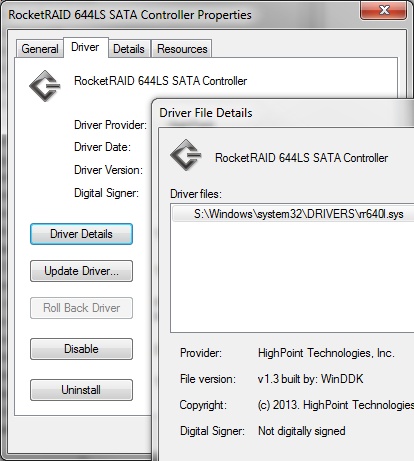Select the rr640l.sys driver file entry
Image resolution: width=414 pixels, height=461 pixels.
click(293, 214)
